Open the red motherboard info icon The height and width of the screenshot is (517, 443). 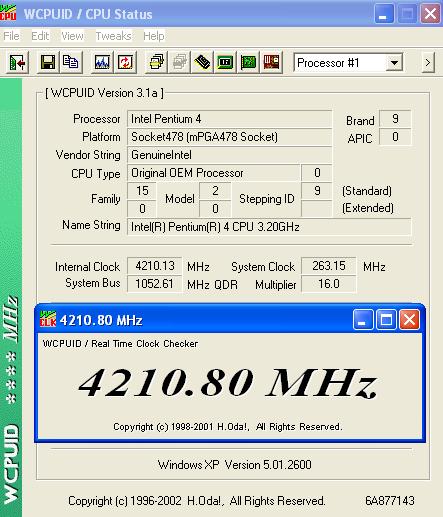(x=271, y=62)
